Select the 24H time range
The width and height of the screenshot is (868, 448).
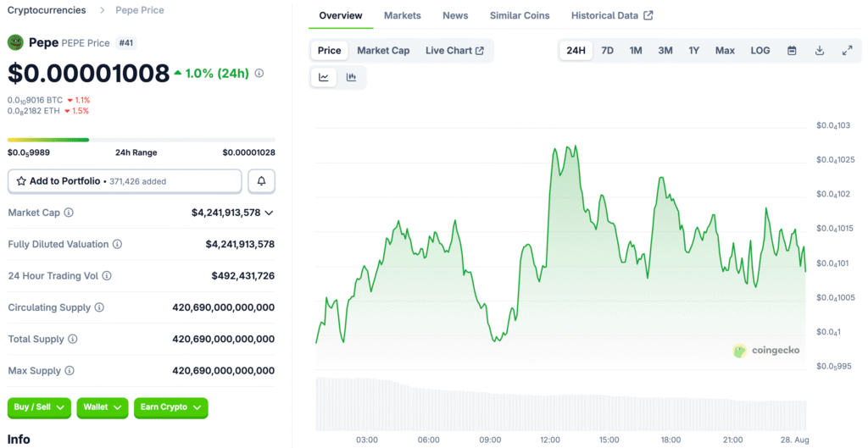[576, 50]
